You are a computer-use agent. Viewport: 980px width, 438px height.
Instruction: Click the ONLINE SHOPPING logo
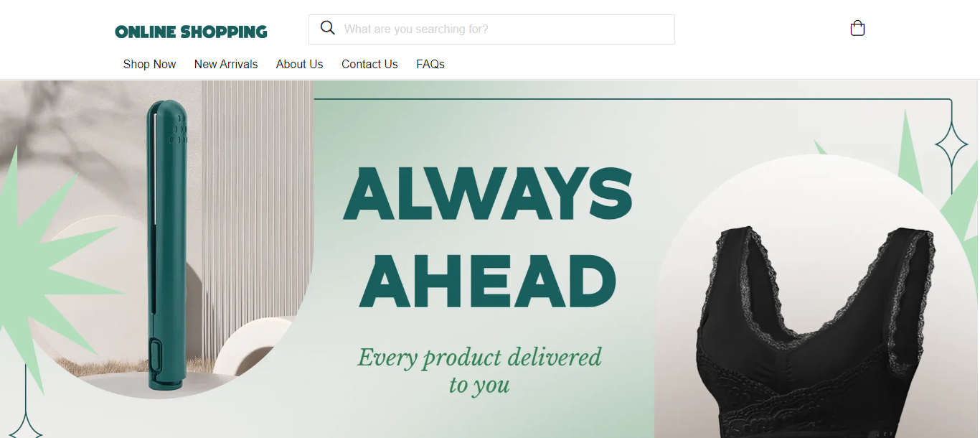click(x=191, y=32)
